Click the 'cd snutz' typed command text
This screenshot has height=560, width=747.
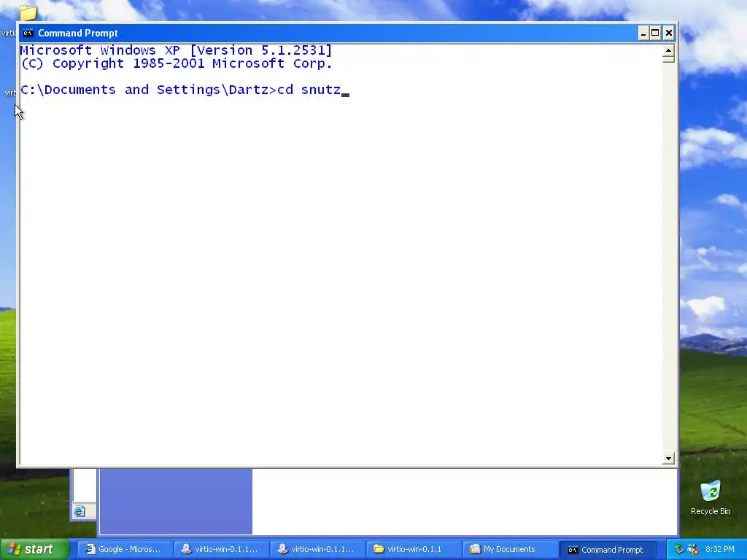coord(309,90)
